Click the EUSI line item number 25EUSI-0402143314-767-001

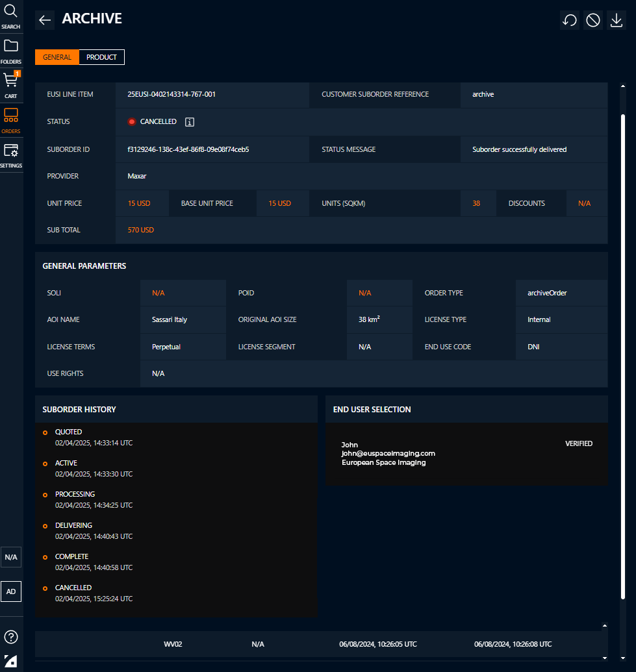pos(172,94)
